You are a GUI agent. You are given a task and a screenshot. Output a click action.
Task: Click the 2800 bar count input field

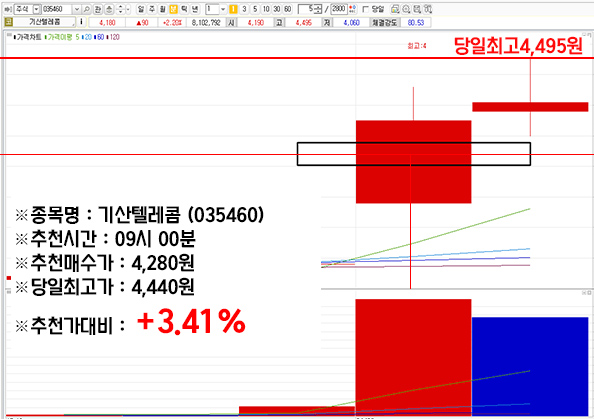[339, 9]
